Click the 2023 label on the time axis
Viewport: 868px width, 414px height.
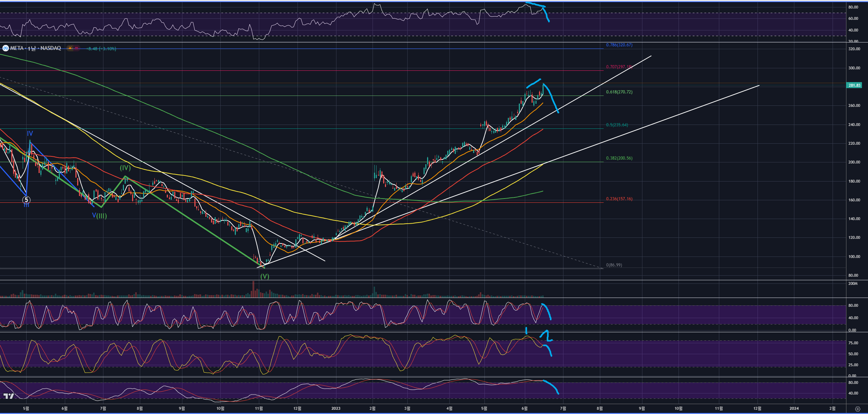tap(336, 408)
